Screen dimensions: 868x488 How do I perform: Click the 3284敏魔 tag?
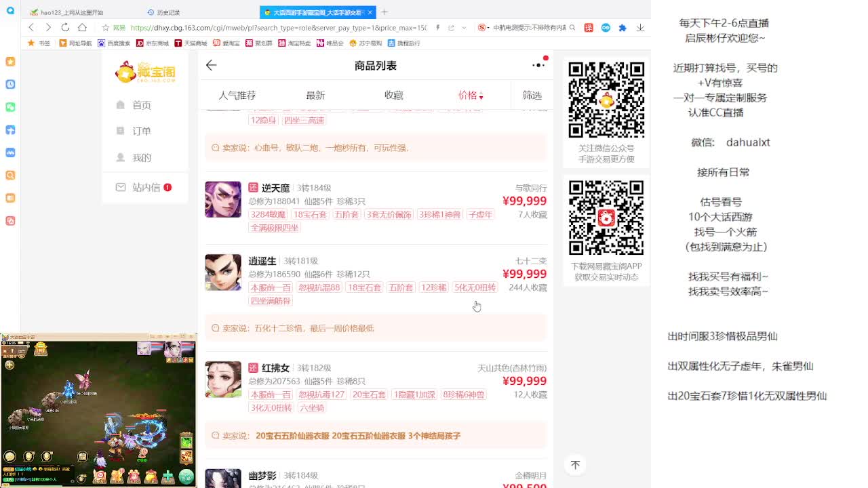point(269,215)
